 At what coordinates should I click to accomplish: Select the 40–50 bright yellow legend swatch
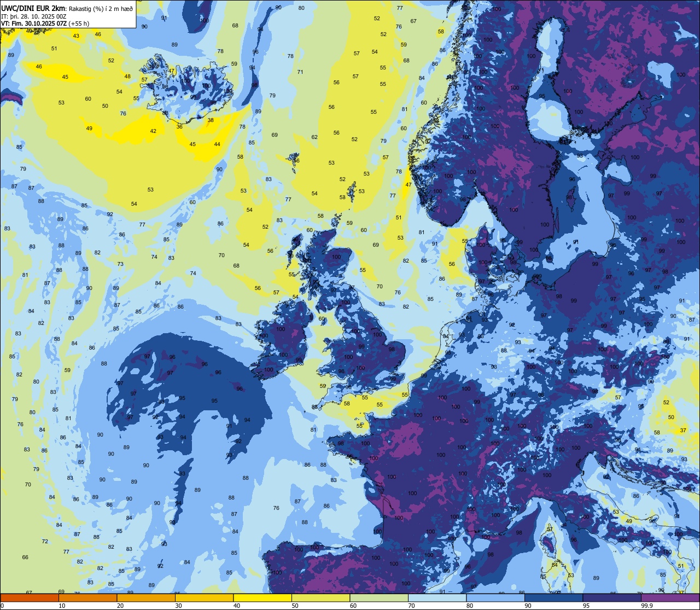tap(262, 597)
